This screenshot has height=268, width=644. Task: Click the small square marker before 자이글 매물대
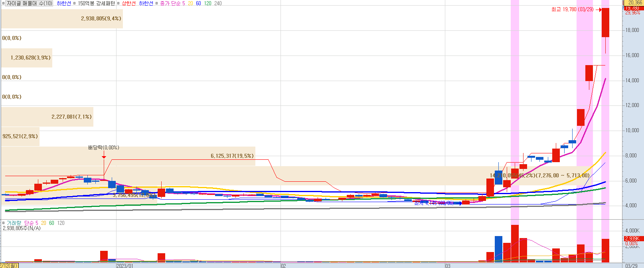point(3,3)
